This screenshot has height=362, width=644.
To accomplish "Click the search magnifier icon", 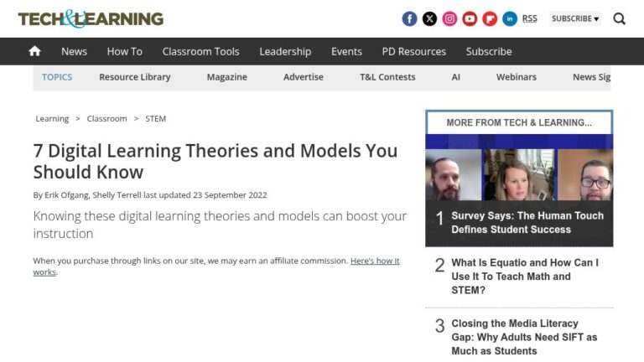I will 620,19.
